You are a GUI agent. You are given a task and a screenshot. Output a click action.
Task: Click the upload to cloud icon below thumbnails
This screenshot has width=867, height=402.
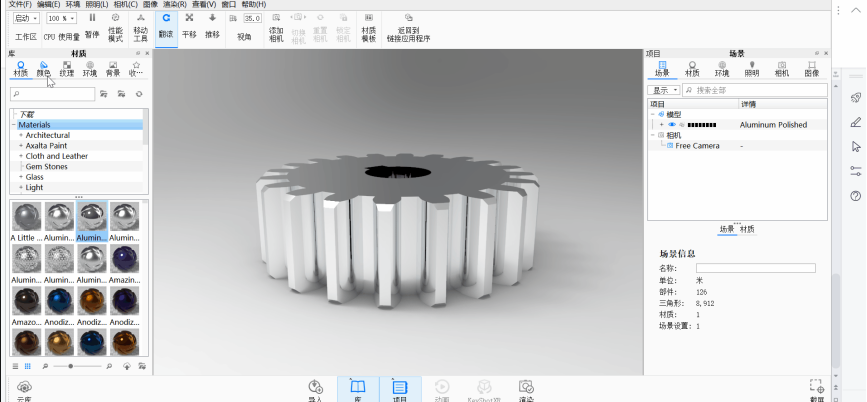(127, 366)
